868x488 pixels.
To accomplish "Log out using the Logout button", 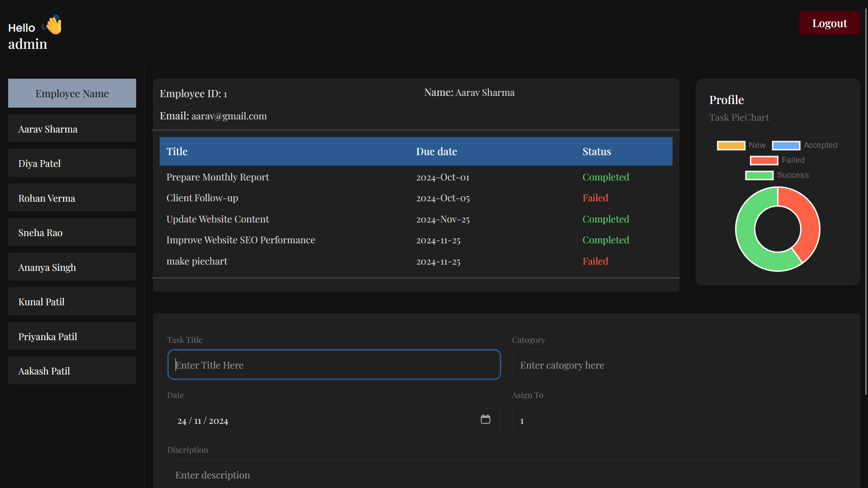I will click(x=829, y=23).
